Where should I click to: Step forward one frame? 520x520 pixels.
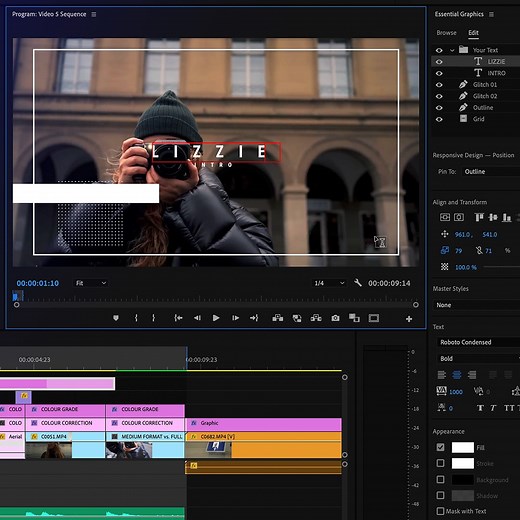click(x=235, y=318)
